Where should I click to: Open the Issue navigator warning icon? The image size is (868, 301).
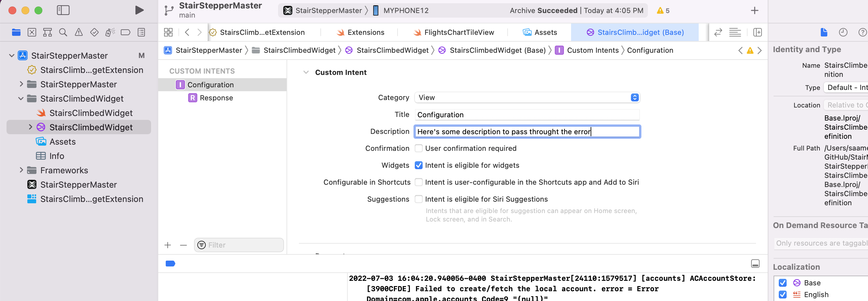(x=78, y=32)
